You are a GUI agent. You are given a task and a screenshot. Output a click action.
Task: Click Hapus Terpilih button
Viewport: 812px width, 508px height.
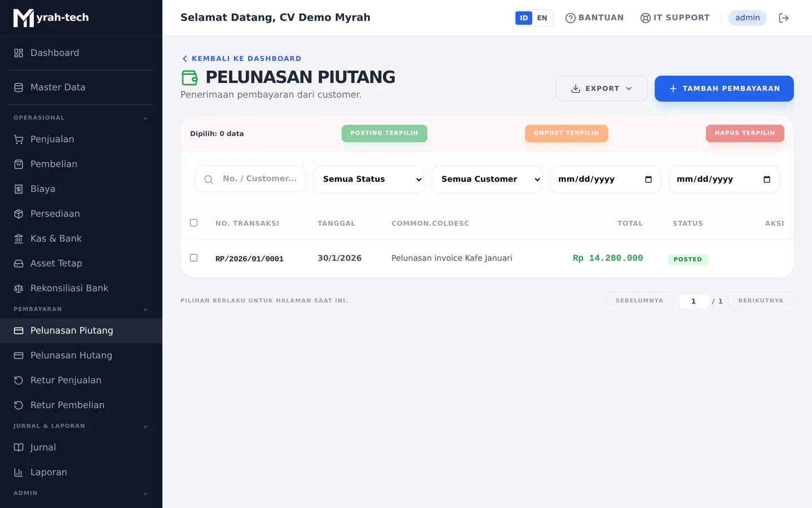745,133
